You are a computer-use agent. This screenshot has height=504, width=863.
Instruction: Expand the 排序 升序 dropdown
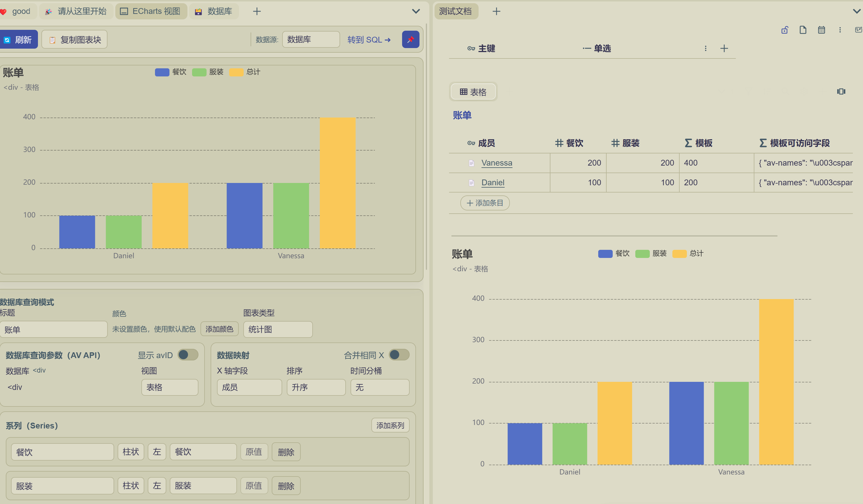[316, 387]
